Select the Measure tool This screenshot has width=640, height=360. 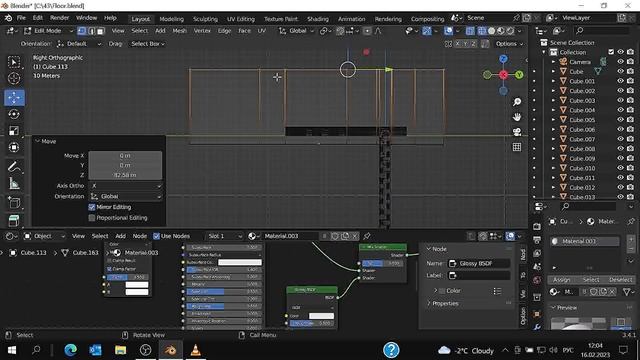pyautogui.click(x=14, y=183)
